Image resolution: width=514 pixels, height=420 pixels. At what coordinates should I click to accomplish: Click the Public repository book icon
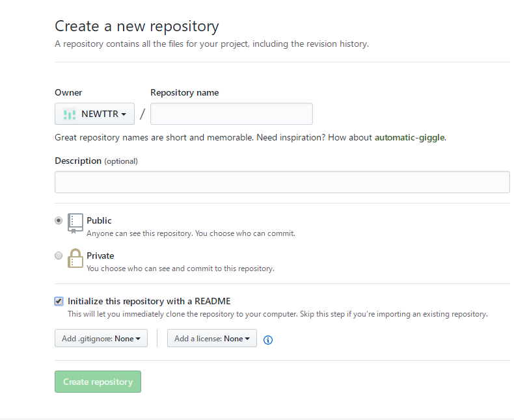coord(75,223)
